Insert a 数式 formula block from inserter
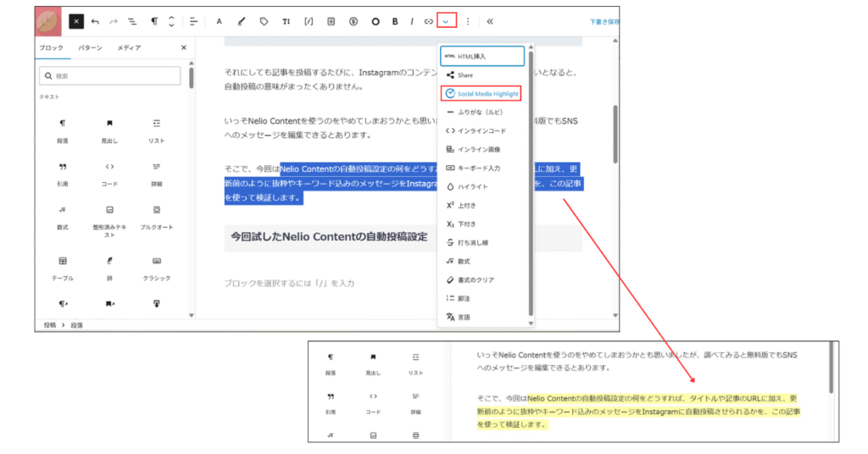The height and width of the screenshot is (454, 868). [x=63, y=218]
